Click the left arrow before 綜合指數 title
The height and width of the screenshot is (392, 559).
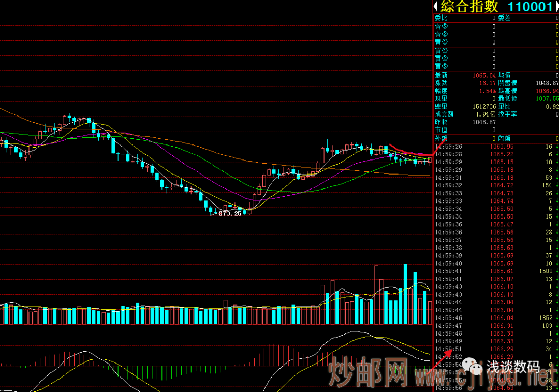point(436,7)
